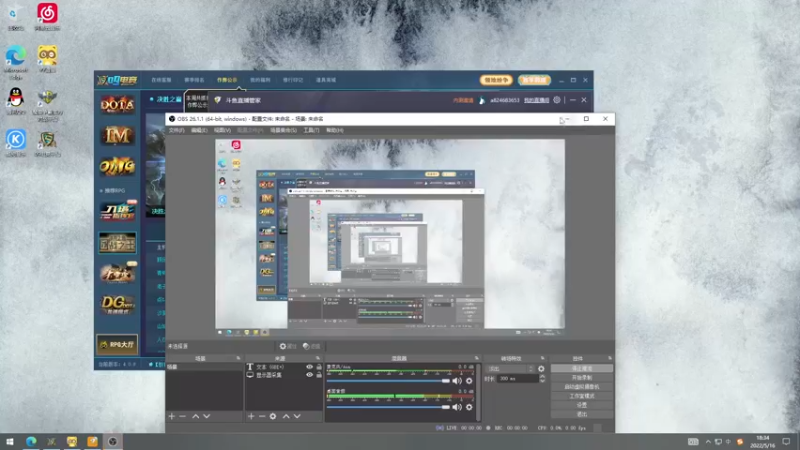800x450 pixels.
Task: Click 开始录制 button in OBS controls
Action: coord(582,378)
